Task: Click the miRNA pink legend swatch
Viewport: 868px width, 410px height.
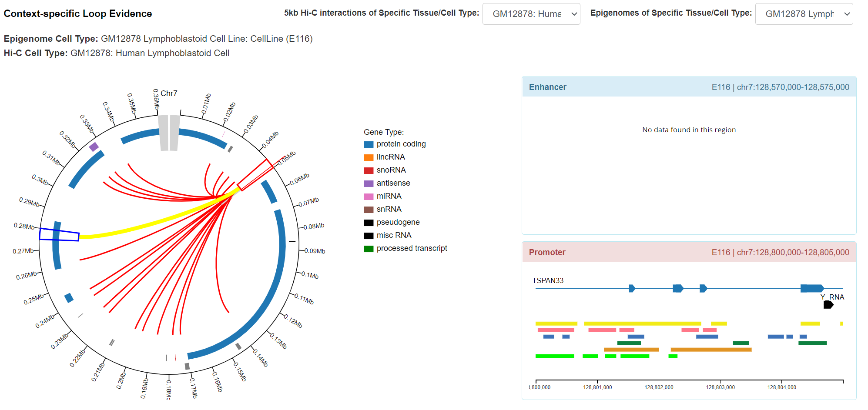Action: pos(369,197)
